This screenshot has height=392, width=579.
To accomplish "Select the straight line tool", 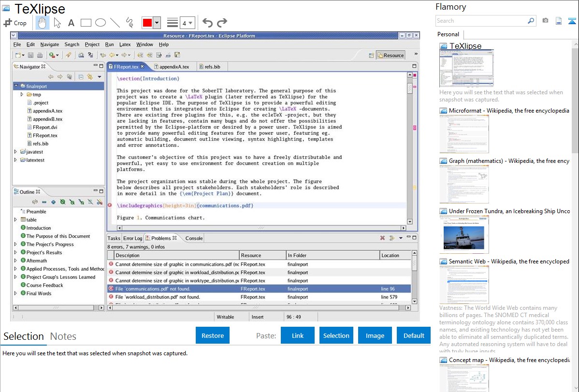I will (115, 23).
